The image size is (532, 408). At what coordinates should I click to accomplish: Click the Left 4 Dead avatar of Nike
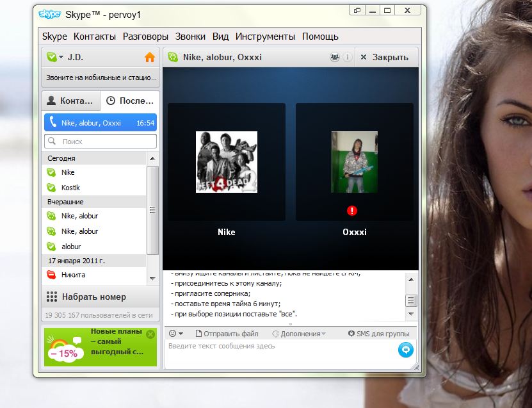pyautogui.click(x=227, y=162)
